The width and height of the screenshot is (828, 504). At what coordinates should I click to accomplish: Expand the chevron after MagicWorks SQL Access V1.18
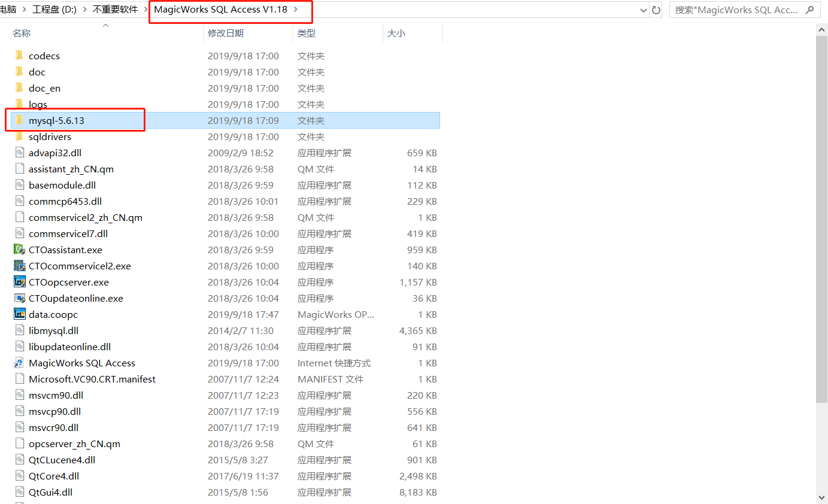pyautogui.click(x=296, y=9)
